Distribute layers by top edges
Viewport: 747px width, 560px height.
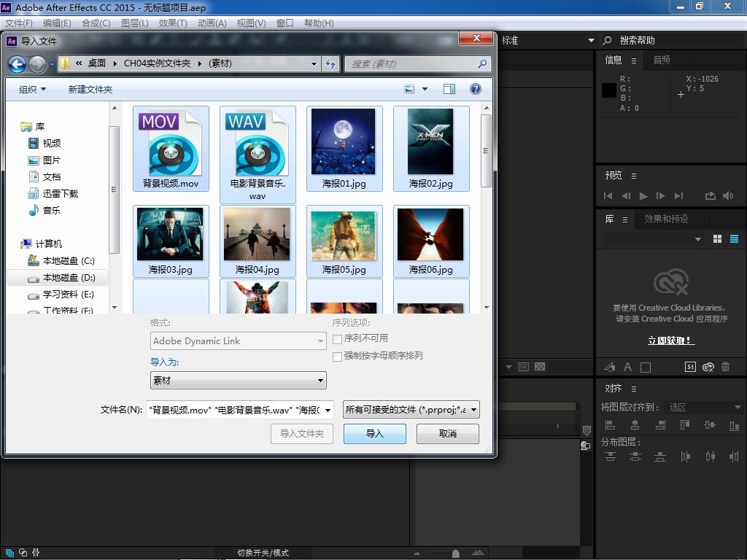pyautogui.click(x=611, y=456)
